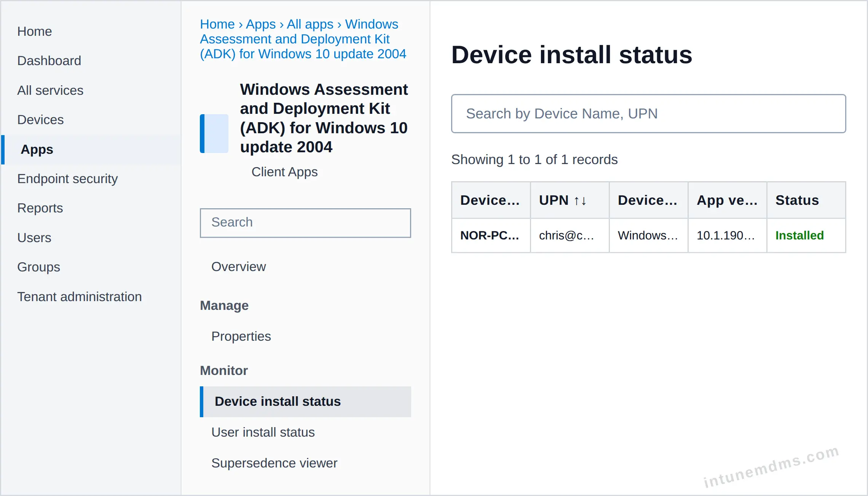Click the App version column header
This screenshot has width=868, height=496.
[x=727, y=200]
